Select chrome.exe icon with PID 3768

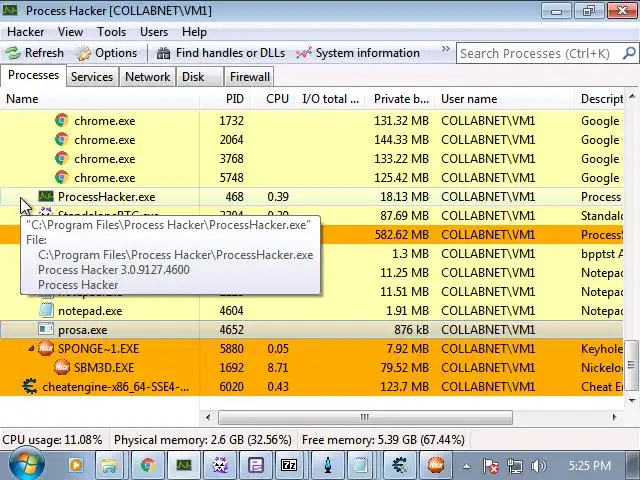(62, 158)
